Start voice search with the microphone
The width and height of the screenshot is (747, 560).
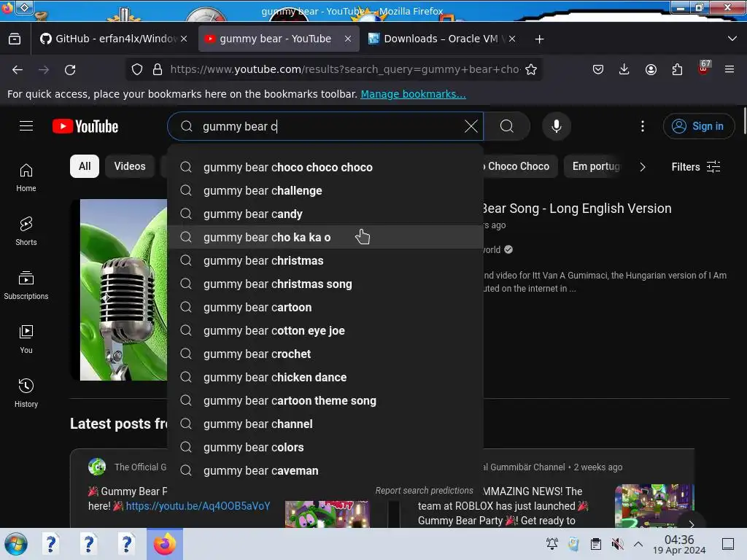point(556,126)
